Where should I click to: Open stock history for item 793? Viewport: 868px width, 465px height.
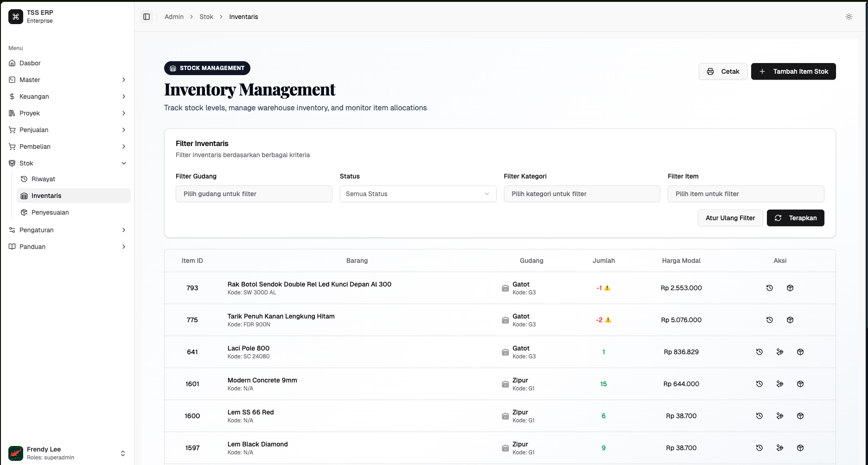tap(770, 288)
